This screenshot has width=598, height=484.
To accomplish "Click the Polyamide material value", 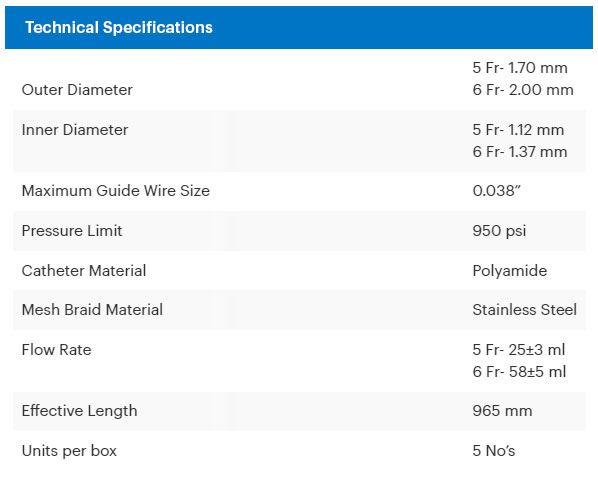I will click(510, 271).
